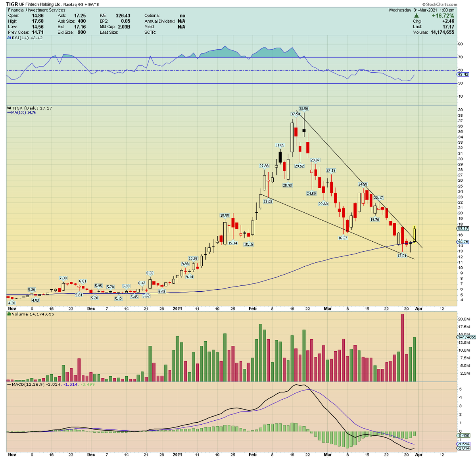Click the header Volume value 14,174,655
This screenshot has height=458, width=476.
point(443,33)
